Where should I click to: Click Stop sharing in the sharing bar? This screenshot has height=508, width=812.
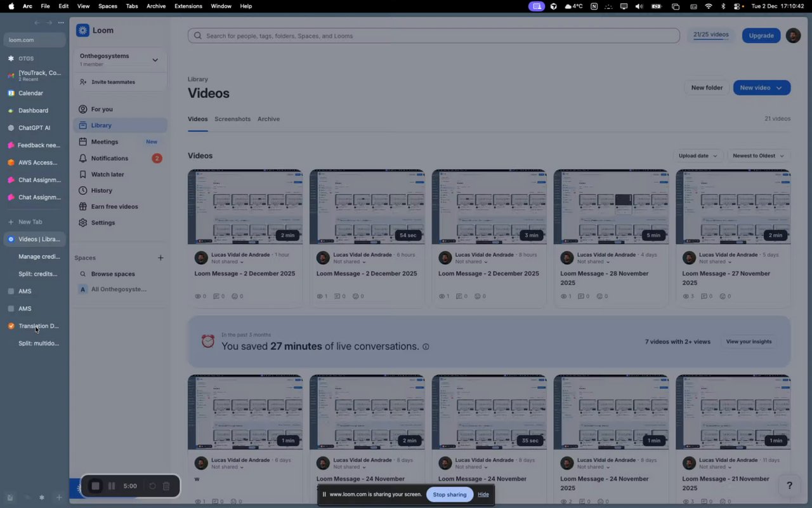click(x=450, y=495)
